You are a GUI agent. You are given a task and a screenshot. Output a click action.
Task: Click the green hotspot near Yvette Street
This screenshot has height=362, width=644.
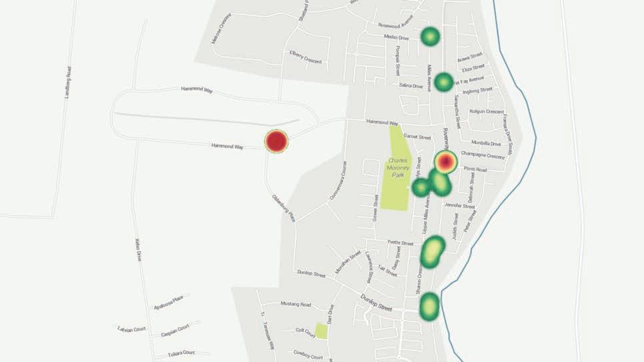433,252
